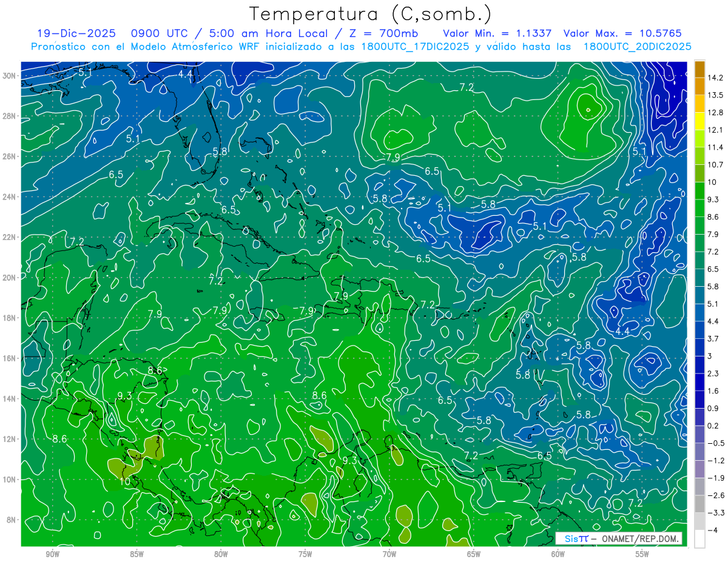Click the '-3.3' color scale value
728x562 pixels.
click(715, 513)
